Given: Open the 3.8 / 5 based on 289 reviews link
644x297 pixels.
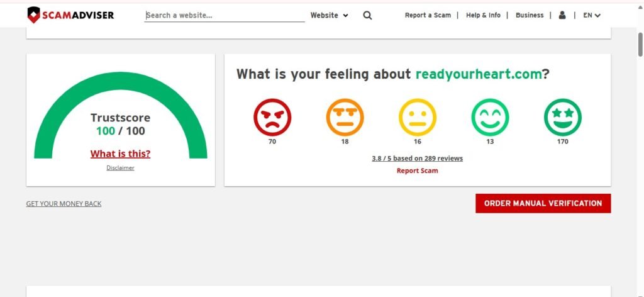Looking at the screenshot, I should [418, 159].
